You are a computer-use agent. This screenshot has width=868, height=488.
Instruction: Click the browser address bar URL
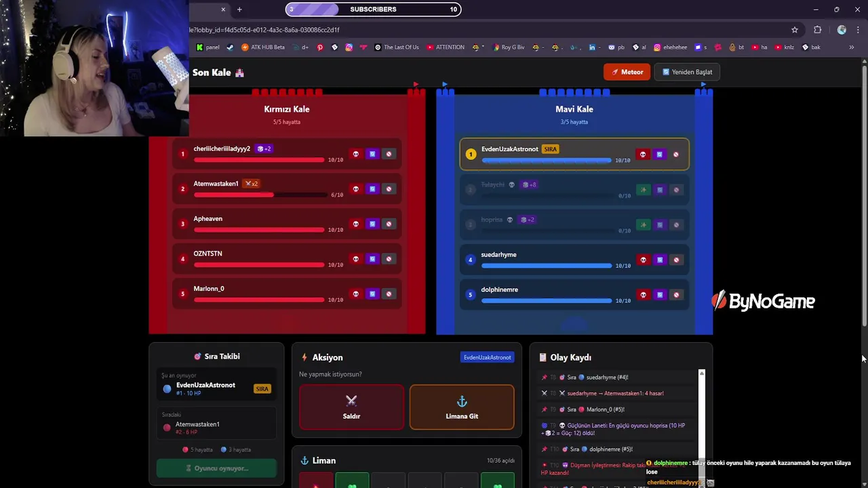tap(264, 30)
